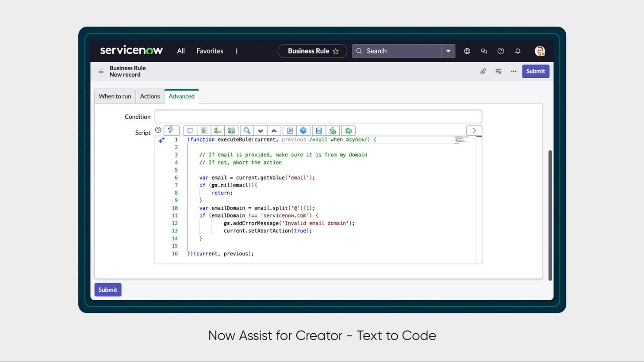The width and height of the screenshot is (644, 362).
Task: Click the Condition input field
Action: coord(318,117)
